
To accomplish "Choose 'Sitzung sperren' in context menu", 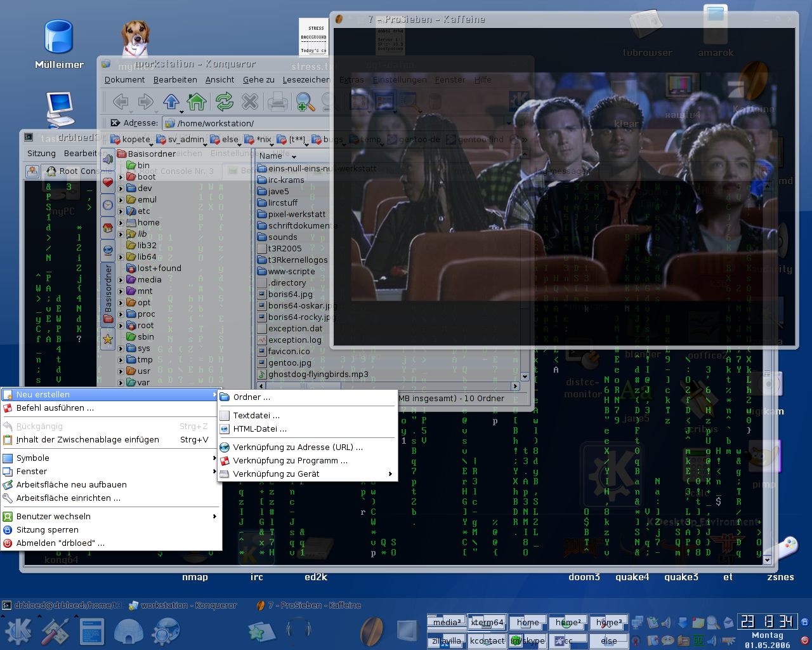I will pyautogui.click(x=48, y=530).
